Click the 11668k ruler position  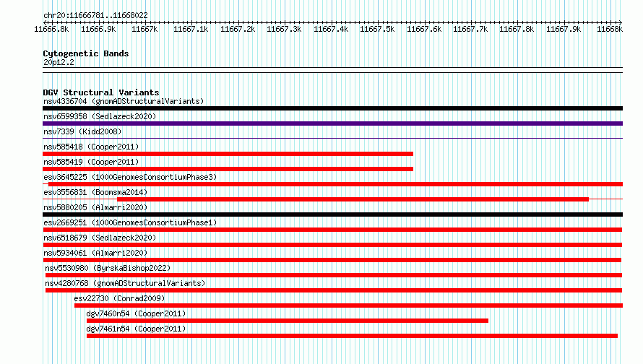pos(610,29)
